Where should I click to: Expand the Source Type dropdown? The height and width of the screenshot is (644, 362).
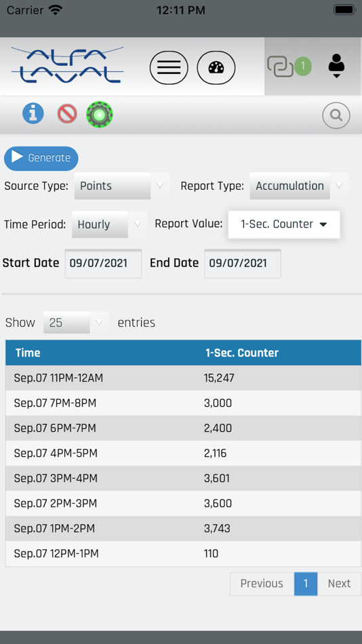(x=121, y=186)
